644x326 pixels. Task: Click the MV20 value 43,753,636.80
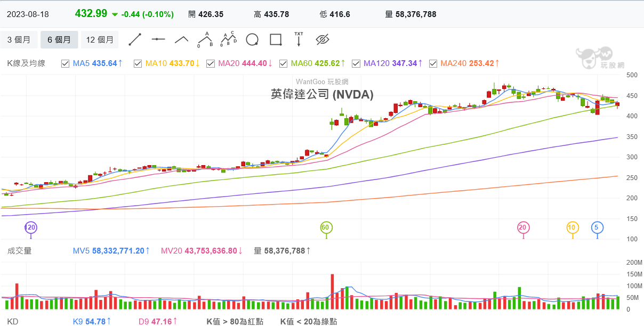pos(211,250)
